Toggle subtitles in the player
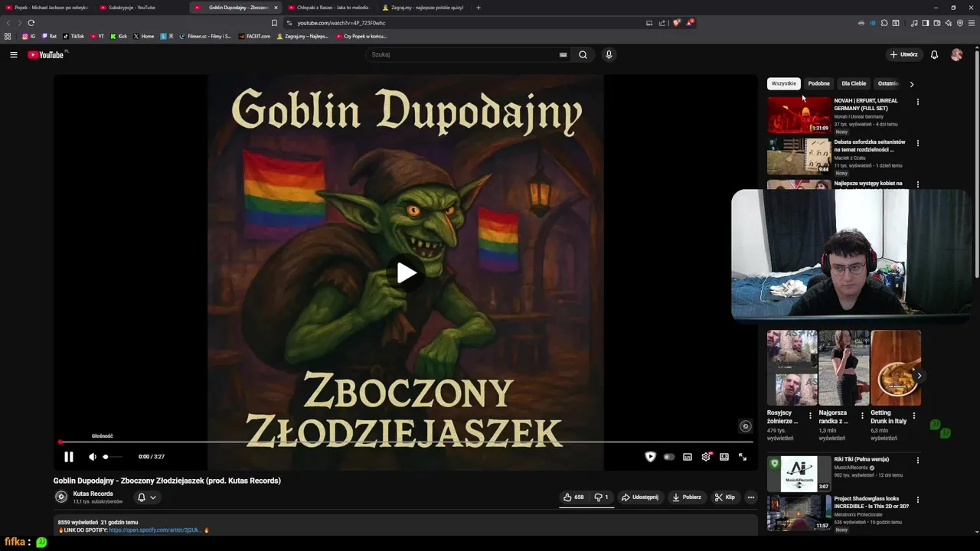Image resolution: width=980 pixels, height=551 pixels. [x=688, y=457]
